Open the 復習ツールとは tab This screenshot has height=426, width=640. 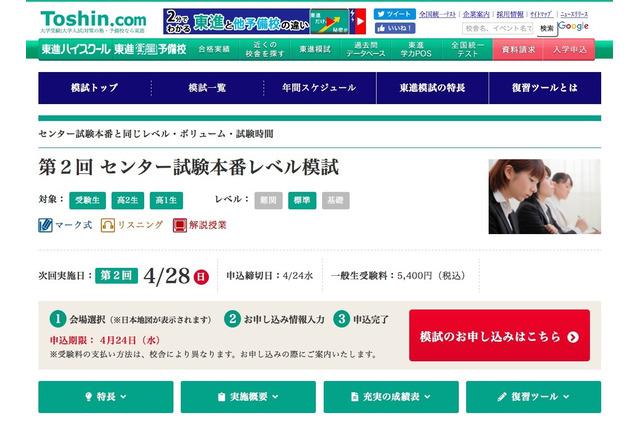pos(545,88)
